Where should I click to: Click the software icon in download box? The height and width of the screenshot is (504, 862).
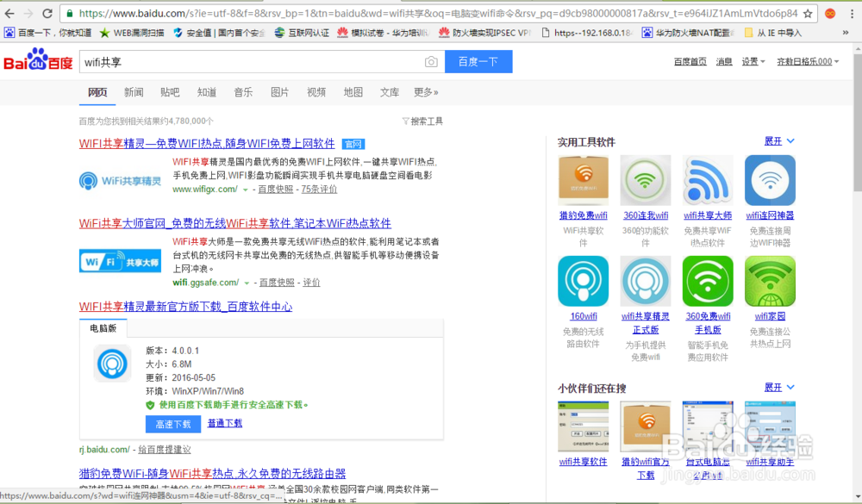(x=112, y=364)
